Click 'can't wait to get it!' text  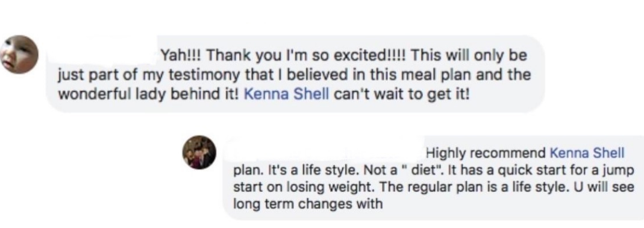(401, 94)
